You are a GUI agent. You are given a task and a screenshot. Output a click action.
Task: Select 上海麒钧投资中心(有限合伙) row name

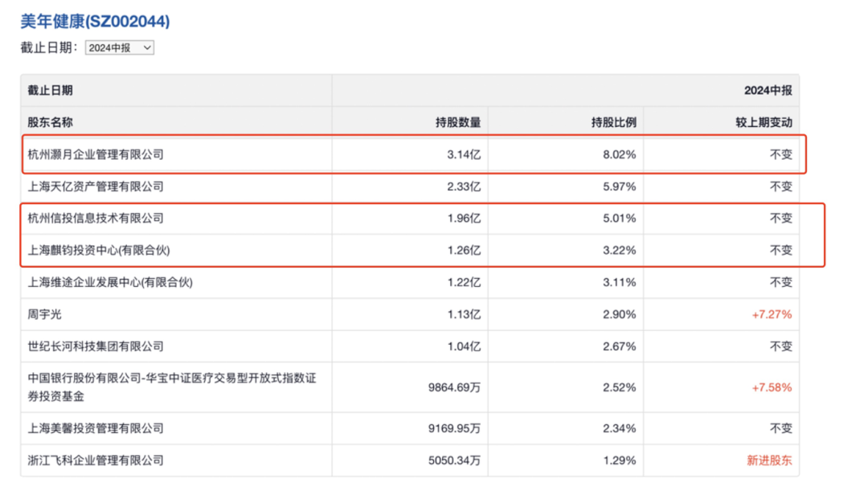click(x=99, y=251)
